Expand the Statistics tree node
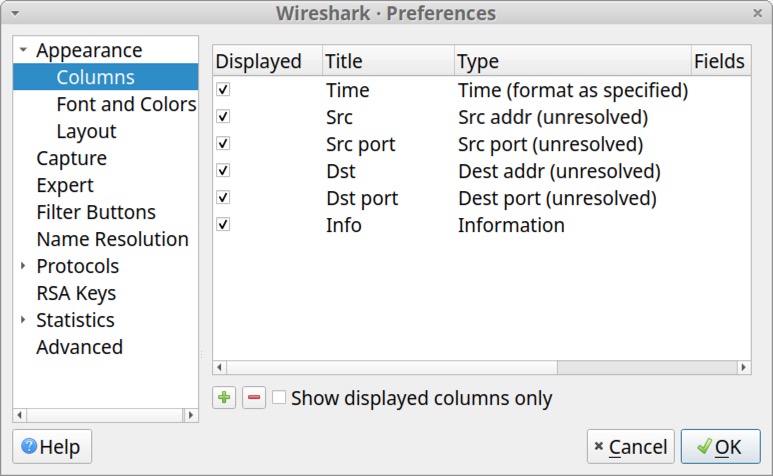Screen dimensions: 773x476 point(23,320)
